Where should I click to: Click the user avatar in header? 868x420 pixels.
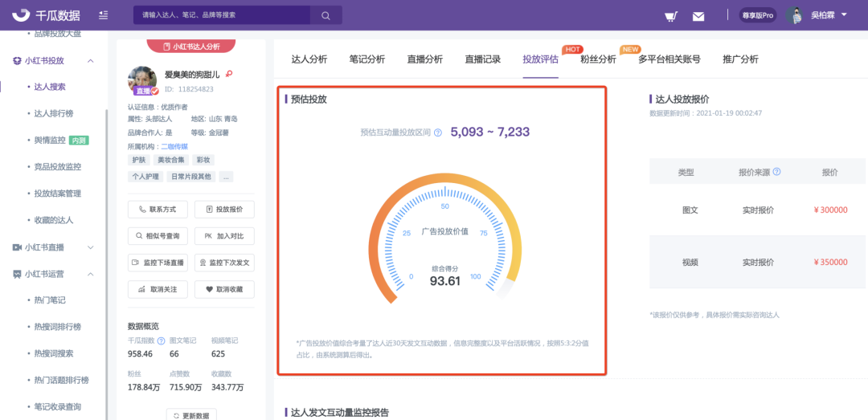tap(794, 15)
